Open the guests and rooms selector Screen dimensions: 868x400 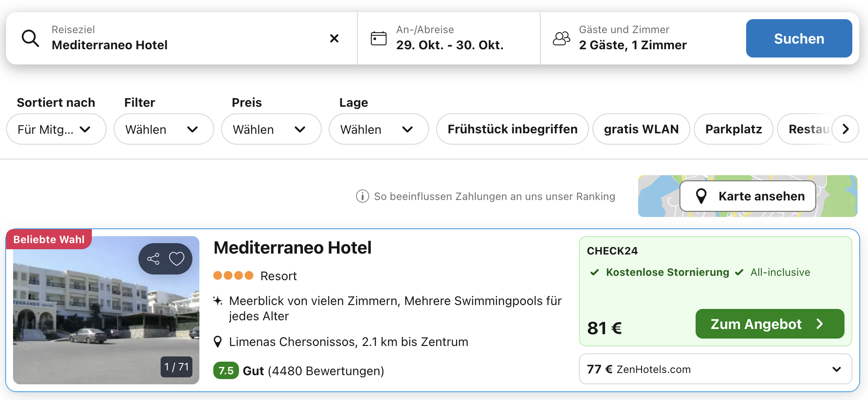pyautogui.click(x=632, y=38)
